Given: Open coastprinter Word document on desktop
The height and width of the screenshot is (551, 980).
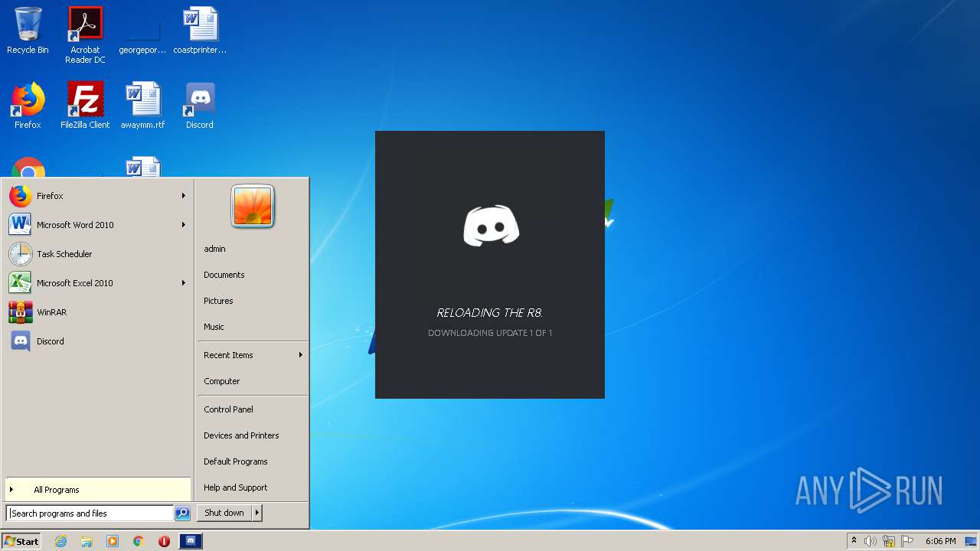Looking at the screenshot, I should coord(200,31).
